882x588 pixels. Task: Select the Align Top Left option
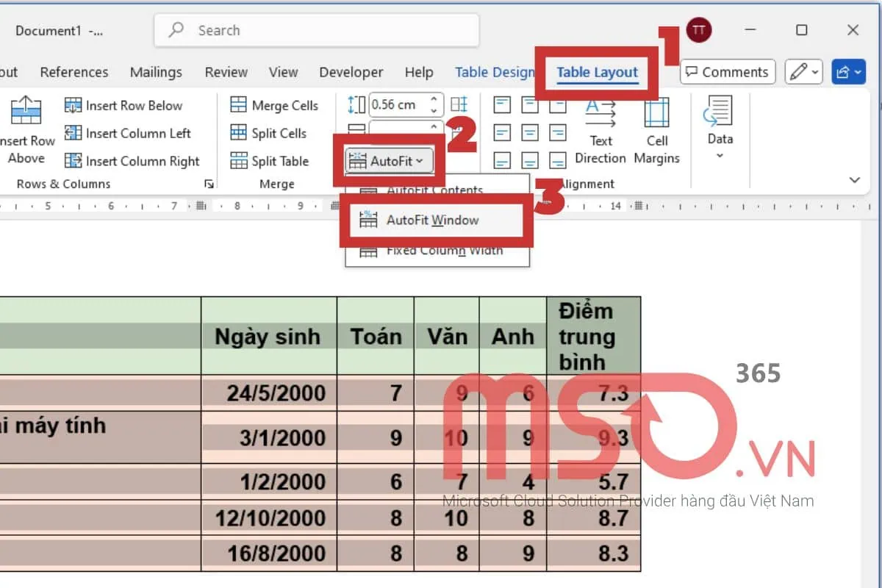click(502, 105)
